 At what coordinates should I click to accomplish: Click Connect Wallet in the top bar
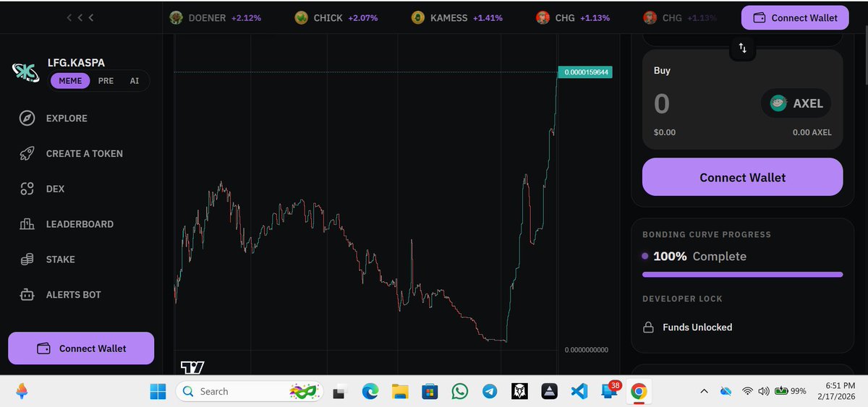pyautogui.click(x=795, y=17)
